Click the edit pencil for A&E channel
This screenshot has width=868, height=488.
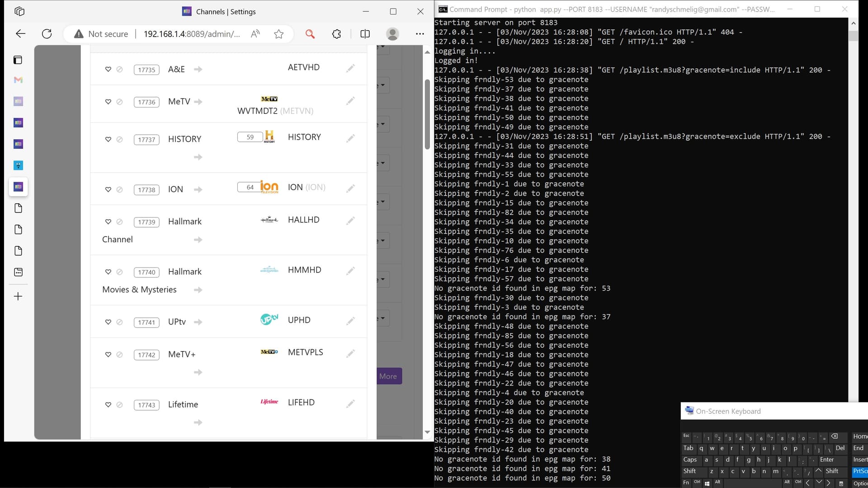(350, 68)
